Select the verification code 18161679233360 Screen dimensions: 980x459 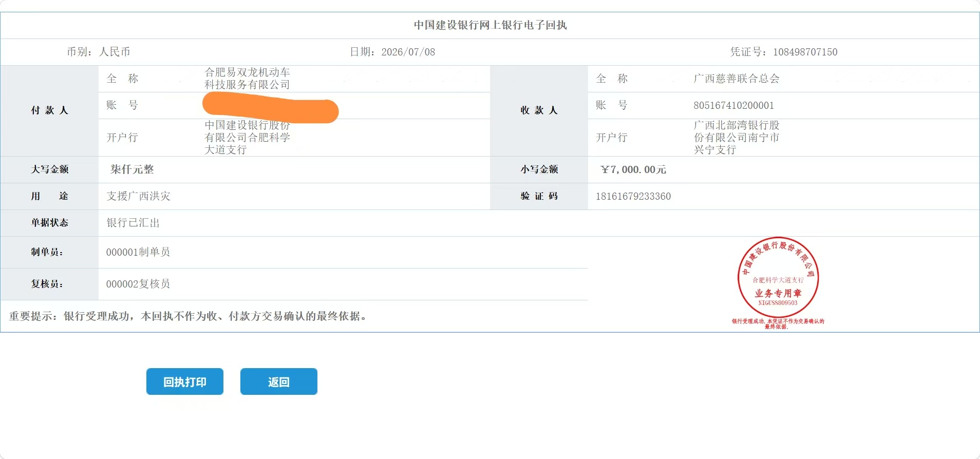click(633, 196)
